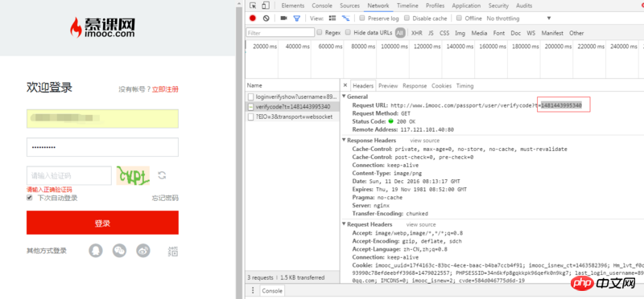Collapse the Response Headers section

coord(344,141)
